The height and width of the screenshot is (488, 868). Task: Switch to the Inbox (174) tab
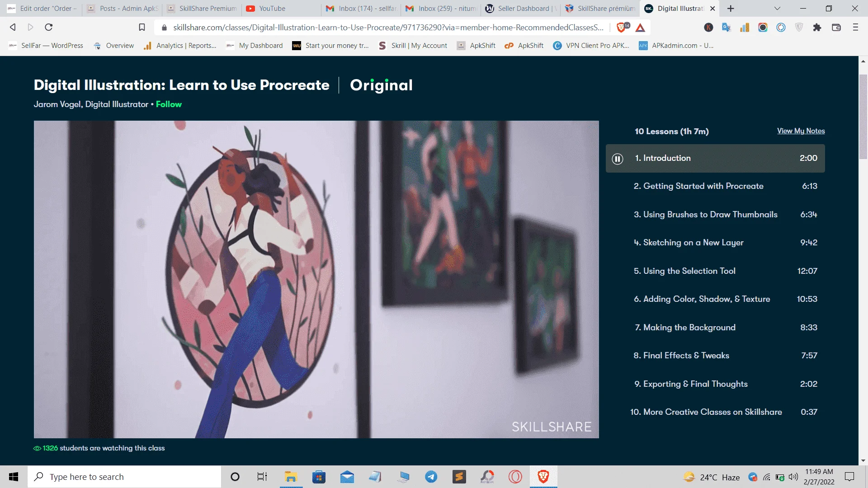click(361, 9)
